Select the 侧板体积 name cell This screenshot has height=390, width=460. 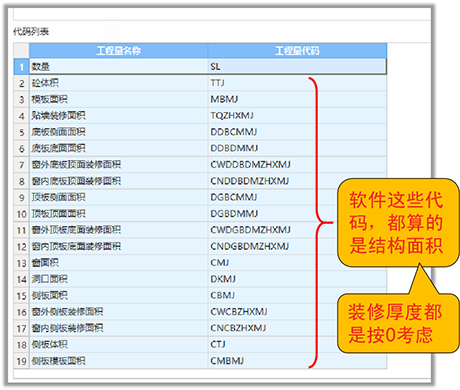(x=119, y=344)
